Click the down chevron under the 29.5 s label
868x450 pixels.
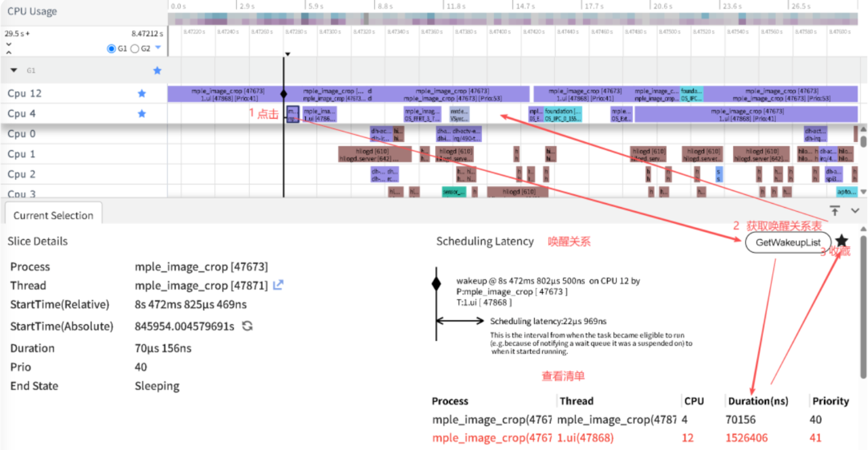(x=9, y=44)
